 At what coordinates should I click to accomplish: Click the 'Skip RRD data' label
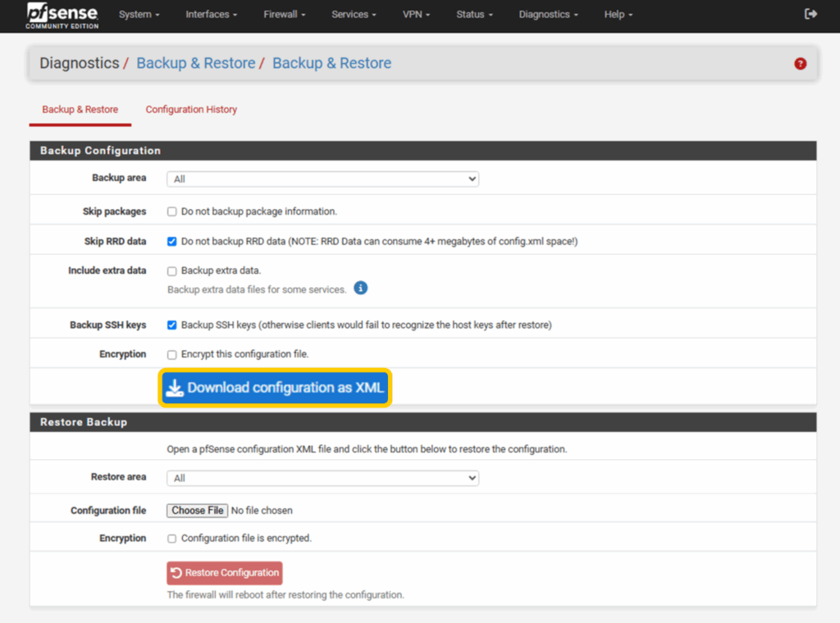(x=115, y=241)
